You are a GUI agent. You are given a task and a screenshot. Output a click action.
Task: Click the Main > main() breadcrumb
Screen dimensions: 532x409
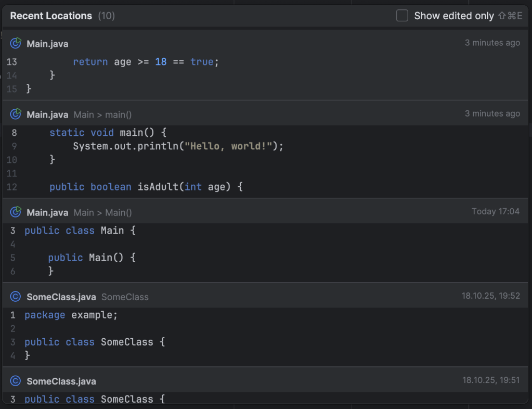coord(102,114)
